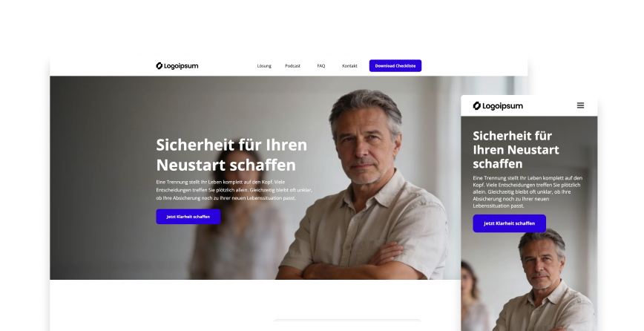The height and width of the screenshot is (331, 644).
Task: Click the mobile Logoipsum logo
Action: [x=498, y=106]
